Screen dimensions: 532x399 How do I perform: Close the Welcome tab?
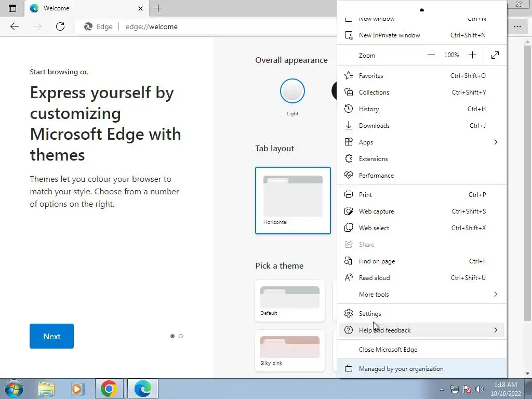point(140,8)
